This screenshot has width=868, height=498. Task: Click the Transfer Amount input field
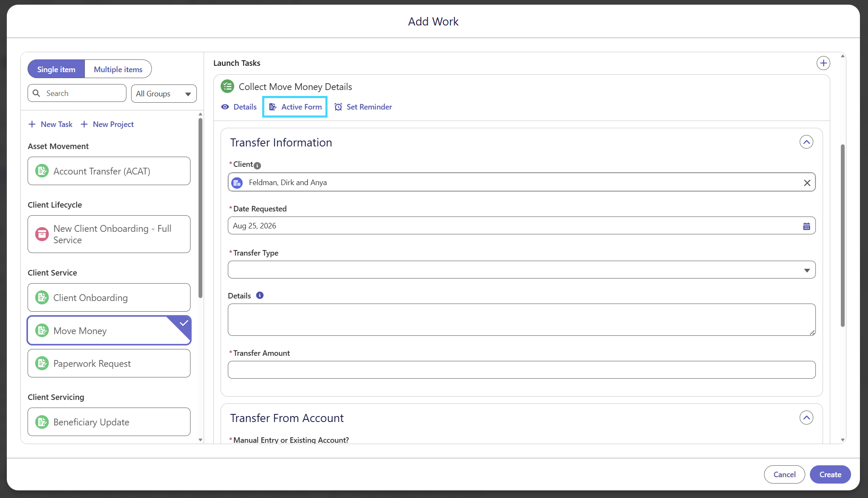coord(521,370)
